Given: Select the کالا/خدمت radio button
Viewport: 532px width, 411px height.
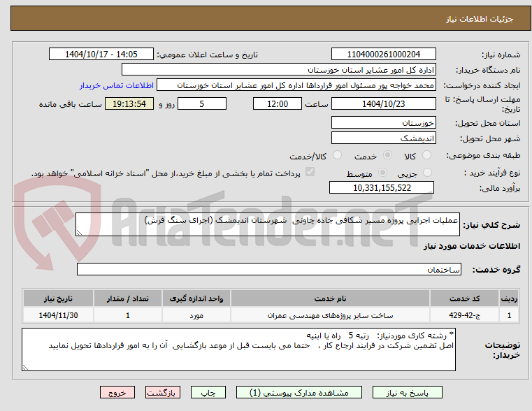Looking at the screenshot, I should pos(337,155).
